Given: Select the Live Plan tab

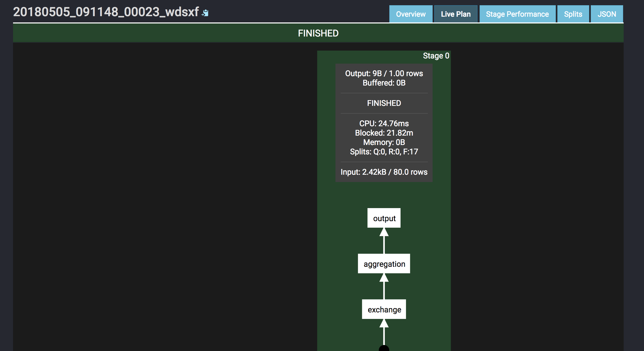Looking at the screenshot, I should [x=456, y=14].
